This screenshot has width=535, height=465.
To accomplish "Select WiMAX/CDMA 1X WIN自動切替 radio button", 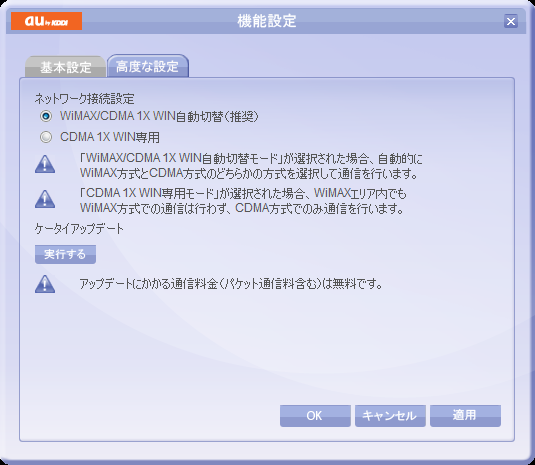I will click(x=46, y=116).
